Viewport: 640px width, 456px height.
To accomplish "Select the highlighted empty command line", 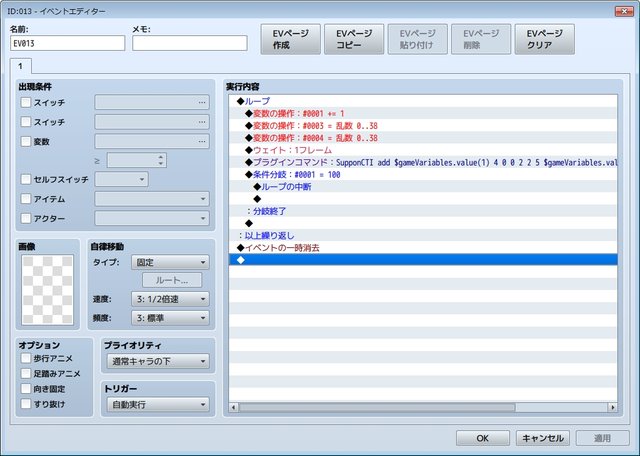I will 423,260.
